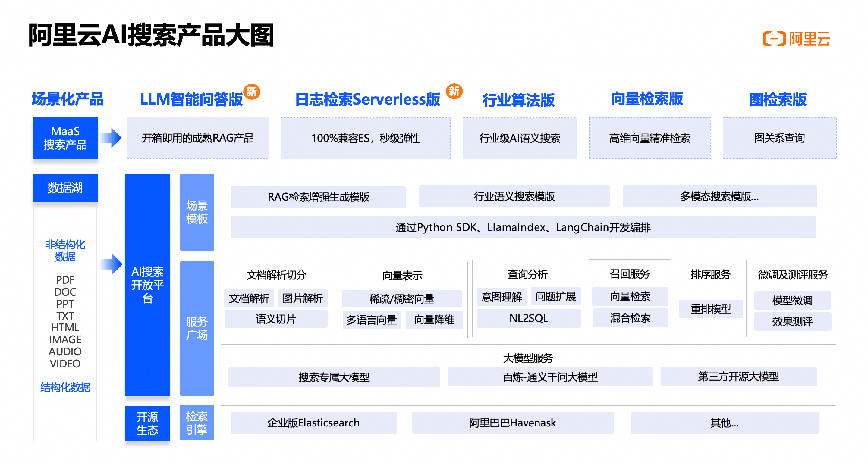The width and height of the screenshot is (868, 462).
Task: Click the 重排模型 box under 排序服务
Action: 711,309
